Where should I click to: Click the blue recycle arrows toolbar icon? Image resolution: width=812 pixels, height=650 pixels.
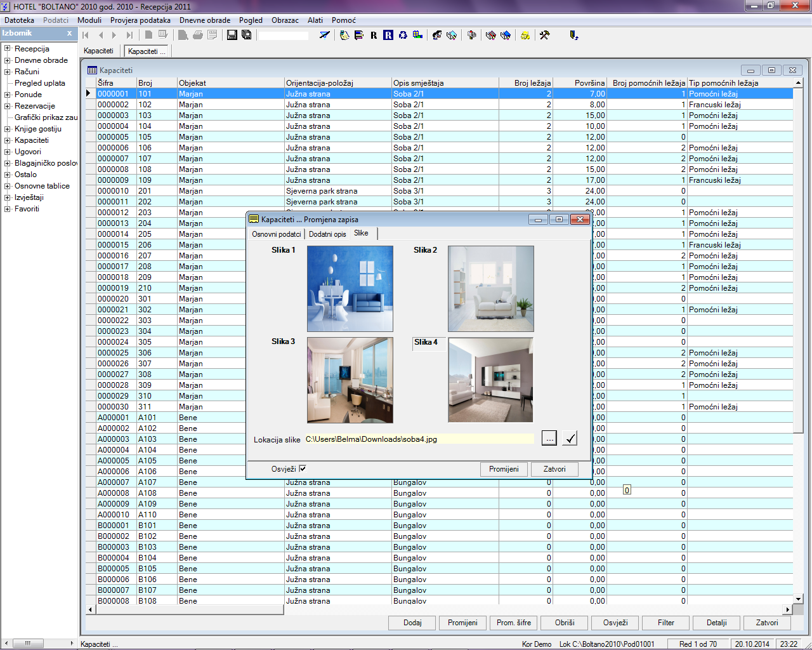(x=403, y=35)
